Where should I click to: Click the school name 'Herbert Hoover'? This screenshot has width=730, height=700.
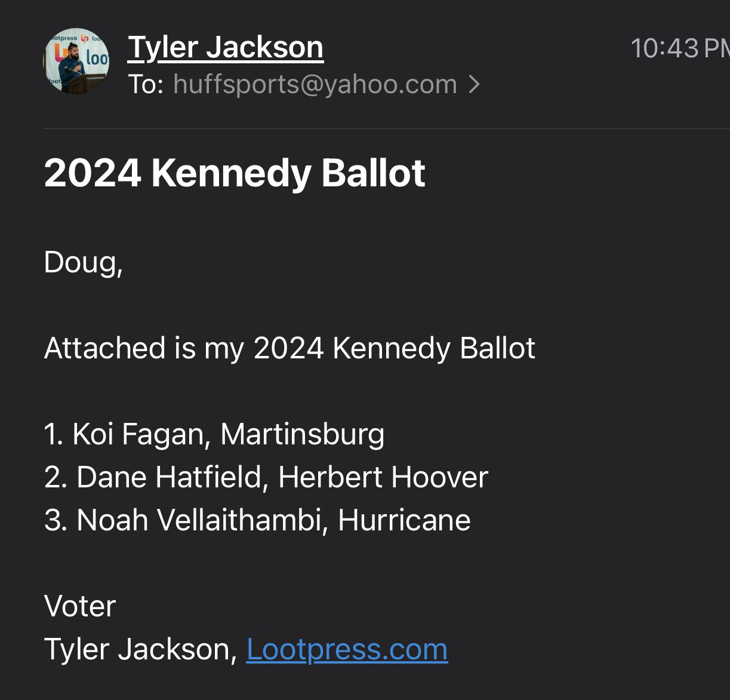tap(383, 477)
